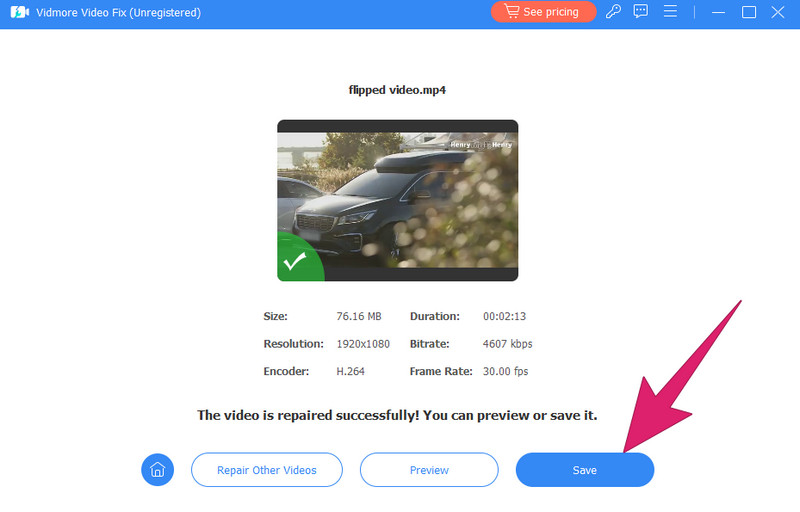The width and height of the screenshot is (800, 512).
Task: Click the Vidmore app logo in title bar
Action: pyautogui.click(x=19, y=12)
